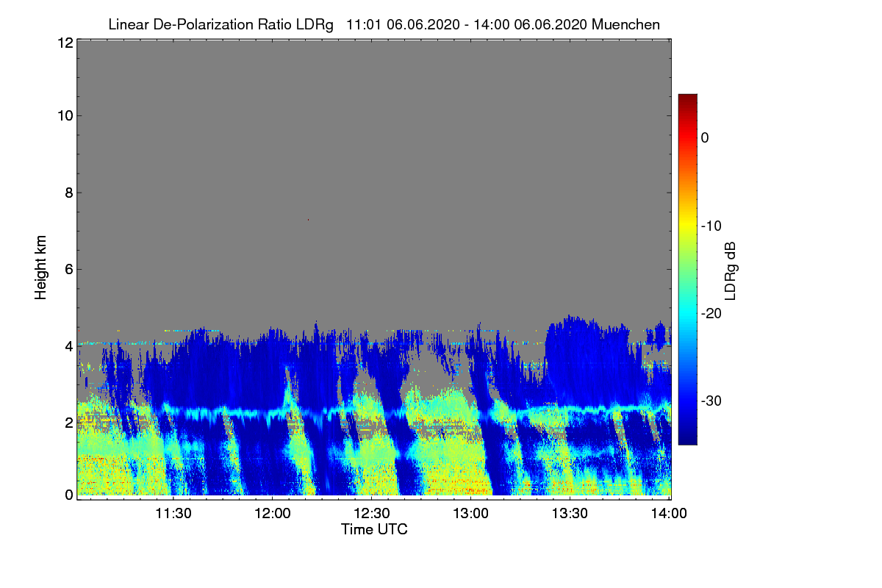Click the date range '11:01 06.06.2020 - 14:00 06.06.2020'
The image size is (882, 588).
[467, 24]
